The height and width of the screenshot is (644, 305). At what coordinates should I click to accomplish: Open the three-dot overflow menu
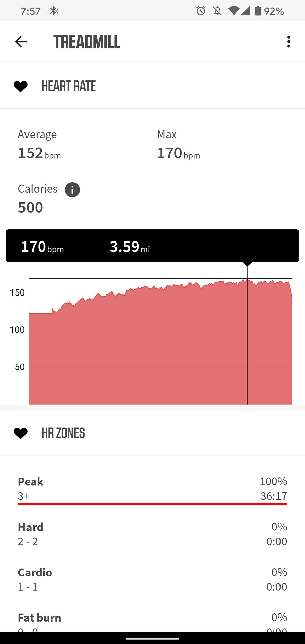click(289, 42)
